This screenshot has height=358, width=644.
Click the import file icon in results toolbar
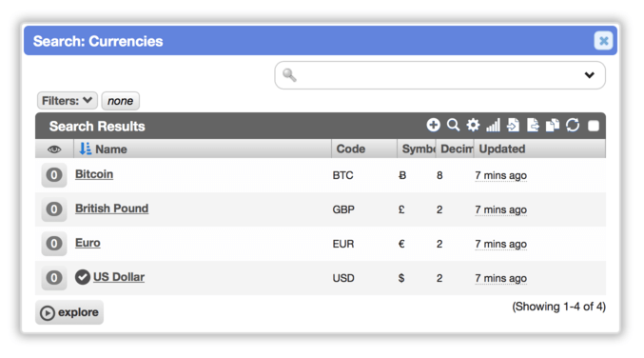coord(513,125)
